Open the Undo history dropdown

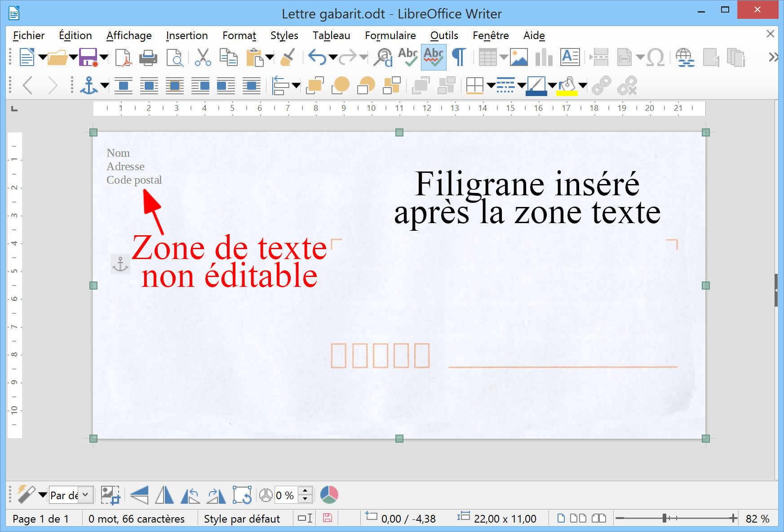coord(333,57)
